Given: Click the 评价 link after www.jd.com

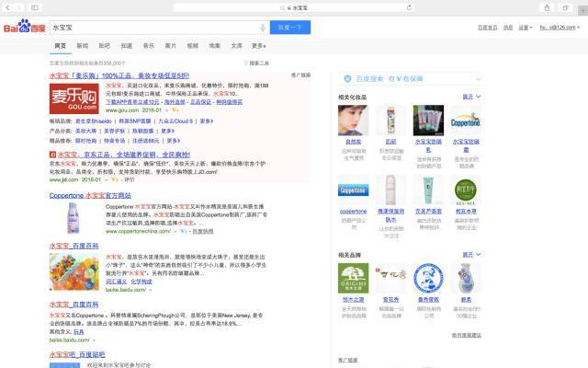Looking at the screenshot, I should 129,180.
